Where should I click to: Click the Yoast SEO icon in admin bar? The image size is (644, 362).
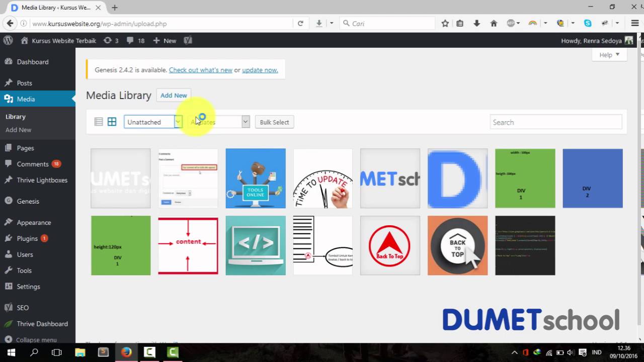[188, 41]
